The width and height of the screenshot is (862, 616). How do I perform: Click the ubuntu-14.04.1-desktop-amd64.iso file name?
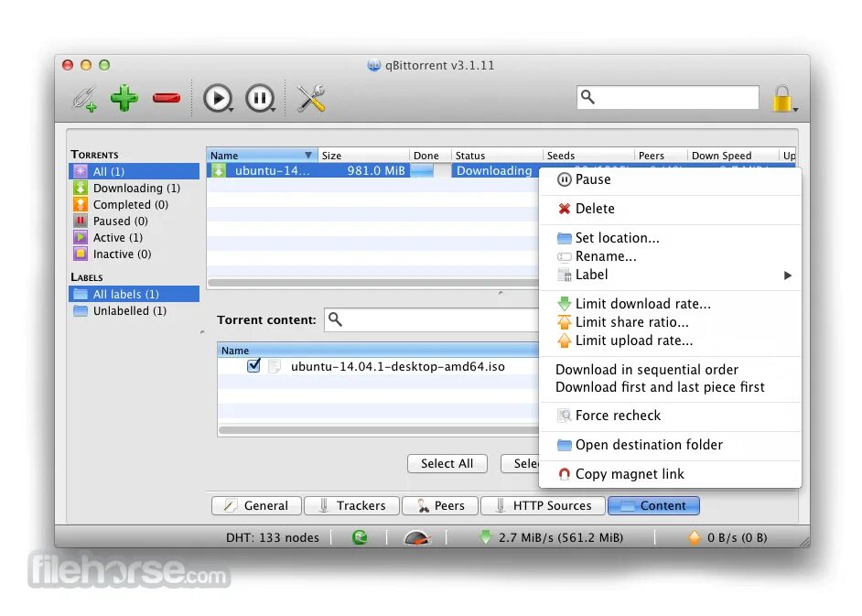point(397,366)
